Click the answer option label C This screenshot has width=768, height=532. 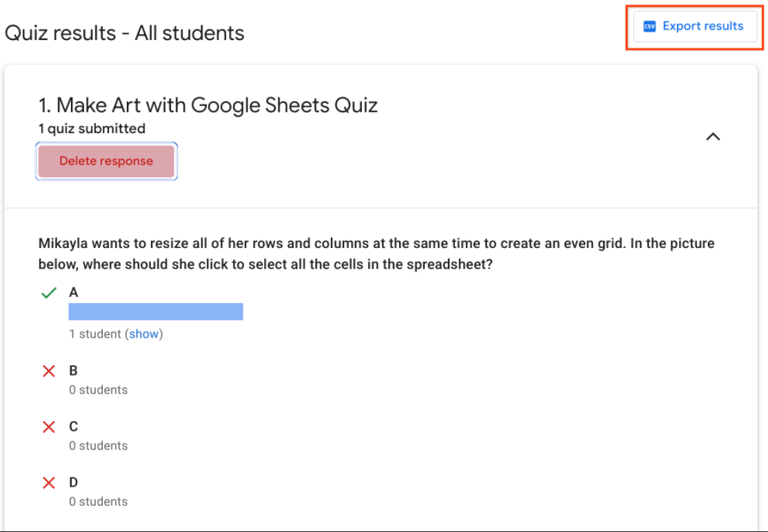[74, 427]
